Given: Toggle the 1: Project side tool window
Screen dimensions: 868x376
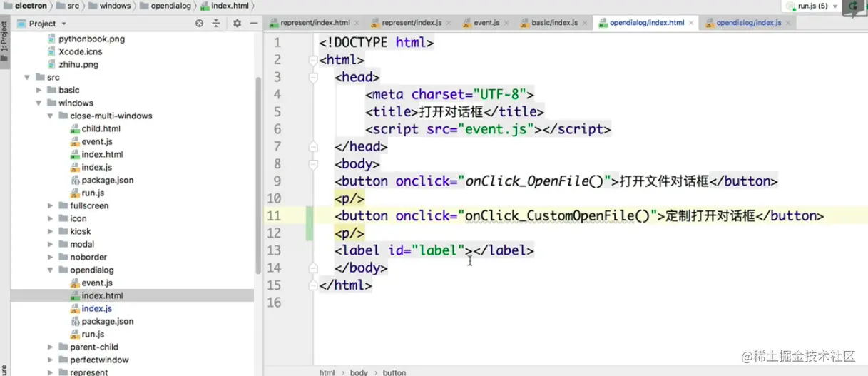Looking at the screenshot, I should (5, 41).
